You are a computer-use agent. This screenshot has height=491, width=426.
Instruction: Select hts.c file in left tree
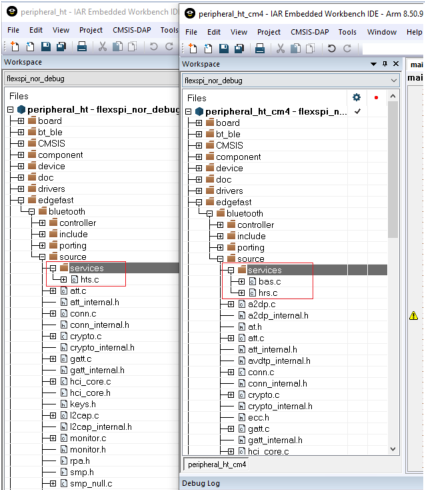(89, 280)
